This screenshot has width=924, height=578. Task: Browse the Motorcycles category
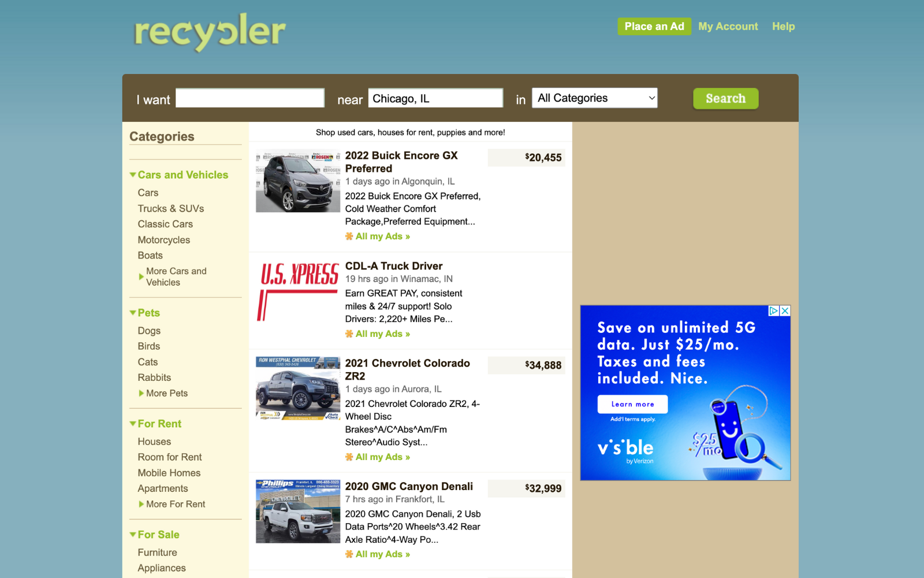(164, 240)
